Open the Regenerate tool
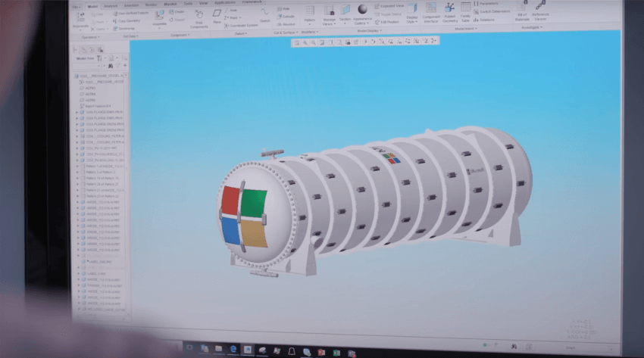 tap(80, 20)
